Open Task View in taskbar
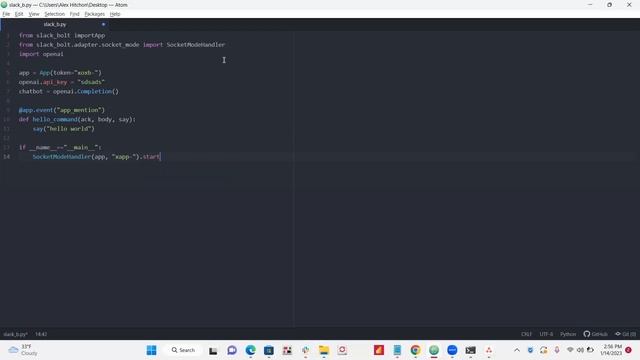 pos(213,350)
